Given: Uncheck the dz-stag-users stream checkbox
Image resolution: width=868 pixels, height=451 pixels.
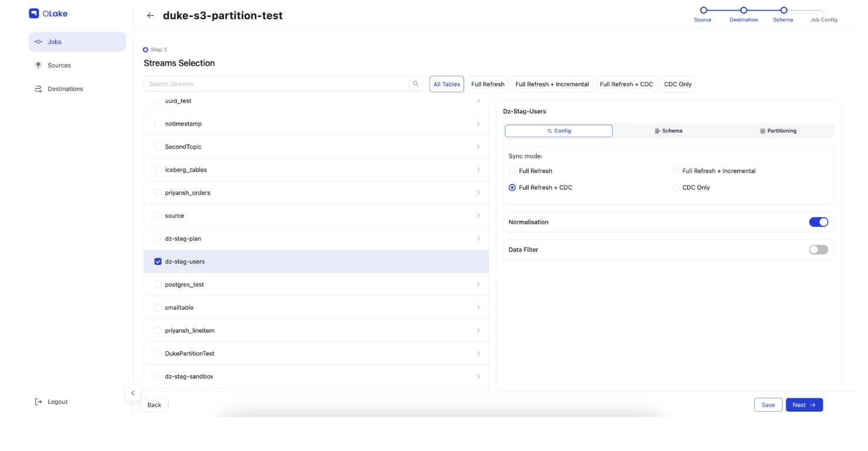Looking at the screenshot, I should 158,261.
